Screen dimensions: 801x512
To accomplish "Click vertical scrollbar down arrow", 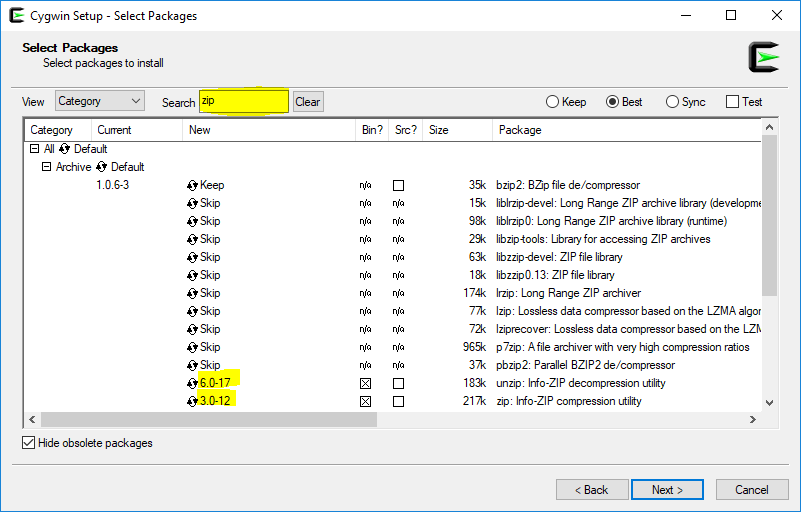I will (x=769, y=403).
